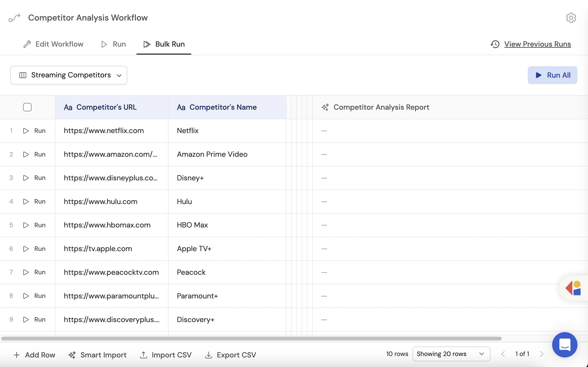Image resolution: width=588 pixels, height=367 pixels.
Task: Open Smart Import
Action: pos(97,355)
